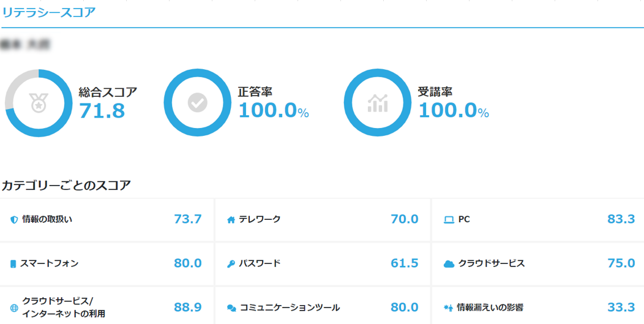Click the medal icon in 総合スコア ring
Viewport: 644px width, 324px height.
[39, 103]
